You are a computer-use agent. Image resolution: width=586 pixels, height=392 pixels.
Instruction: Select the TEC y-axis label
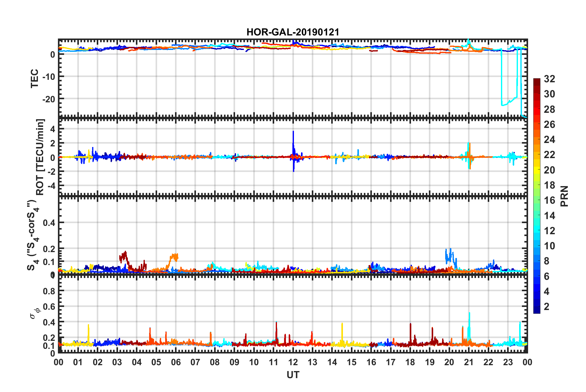coord(35,78)
